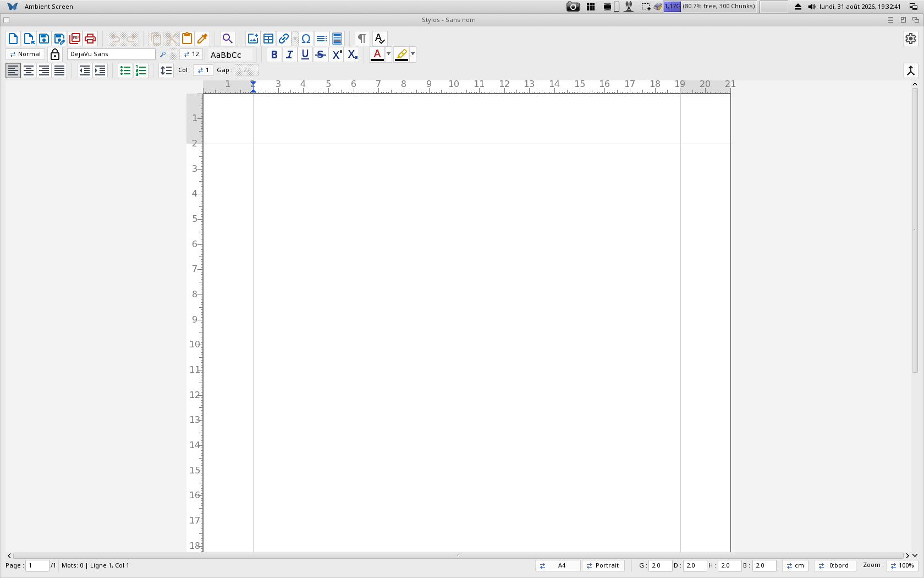Center the text

(29, 70)
